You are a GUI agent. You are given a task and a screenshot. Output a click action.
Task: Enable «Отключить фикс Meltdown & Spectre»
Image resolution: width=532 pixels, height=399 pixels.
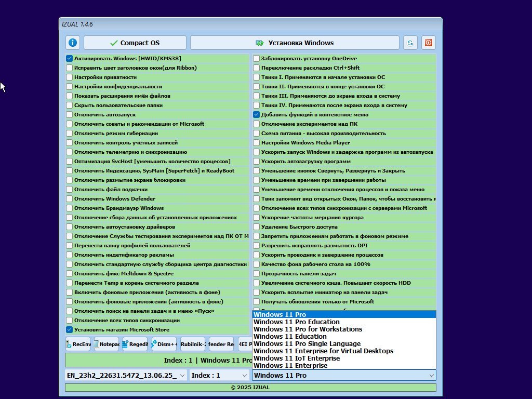[69, 273]
